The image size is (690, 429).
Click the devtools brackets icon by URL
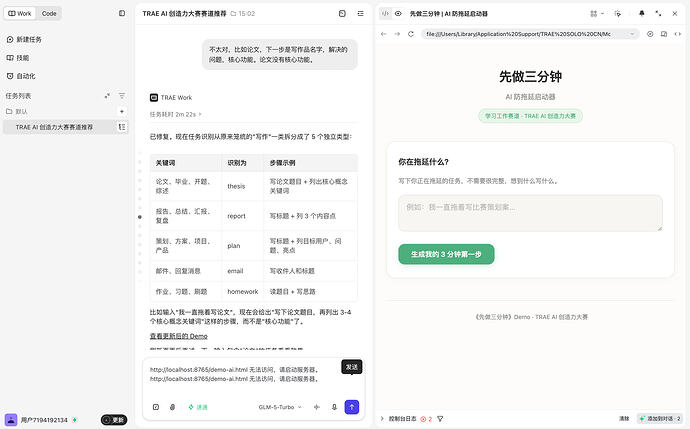pos(678,34)
